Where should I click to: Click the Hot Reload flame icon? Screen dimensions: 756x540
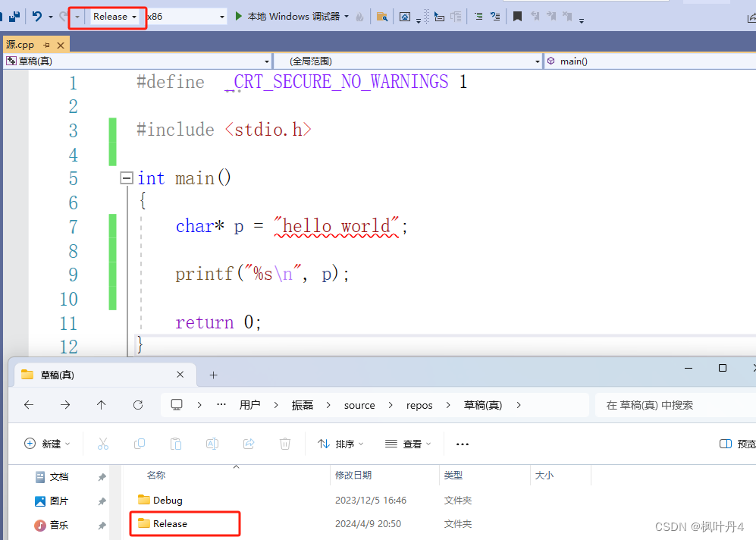[359, 17]
